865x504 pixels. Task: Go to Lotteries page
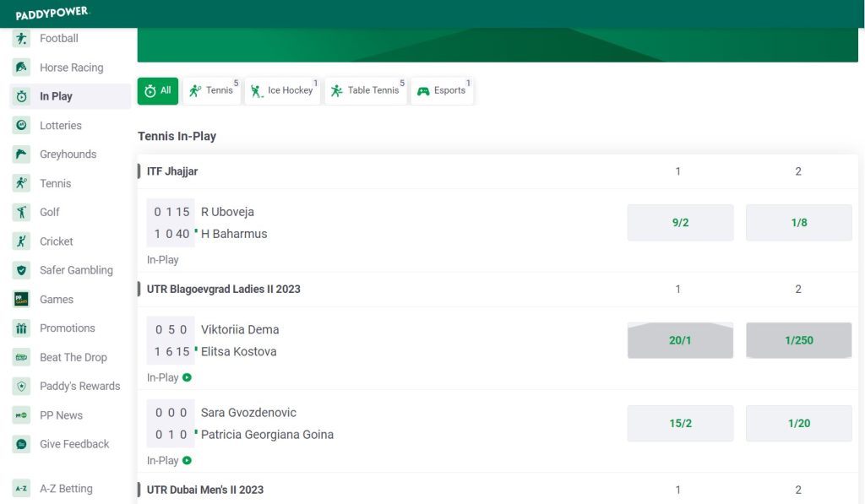61,125
